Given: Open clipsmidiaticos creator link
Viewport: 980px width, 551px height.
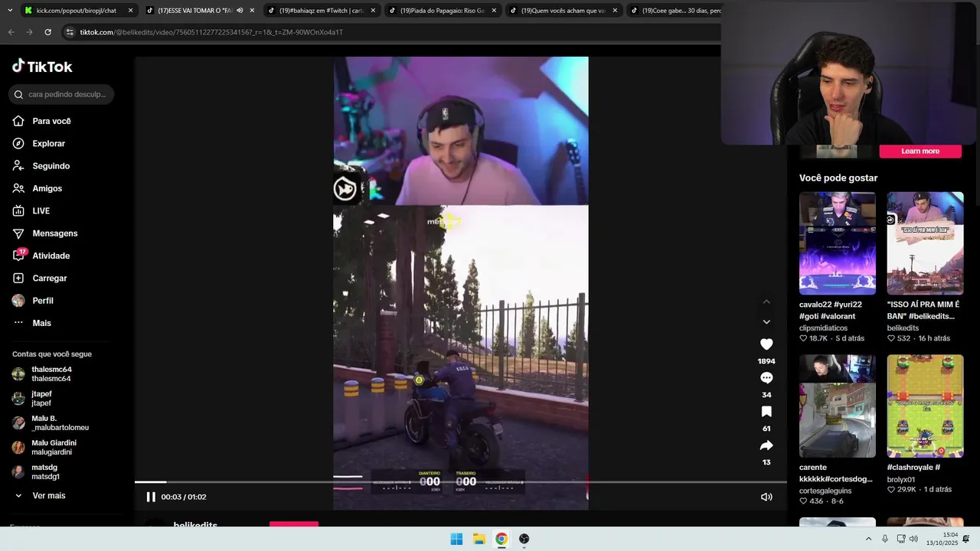Looking at the screenshot, I should (x=823, y=328).
